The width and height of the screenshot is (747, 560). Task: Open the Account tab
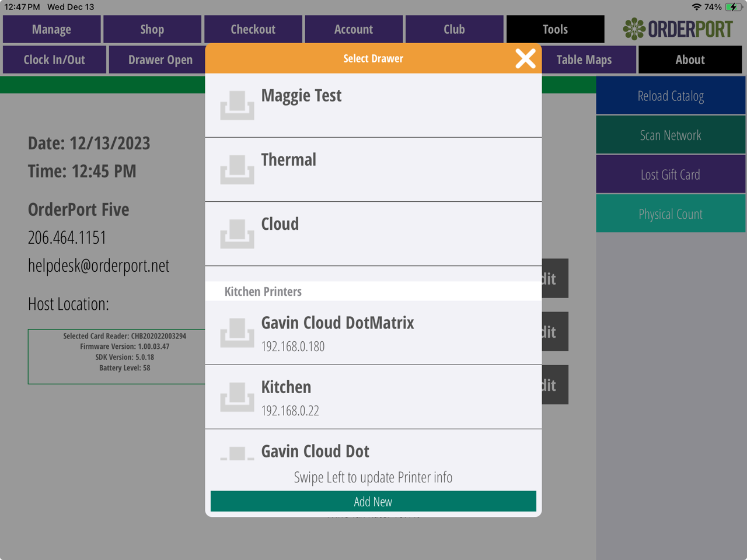coord(354,29)
